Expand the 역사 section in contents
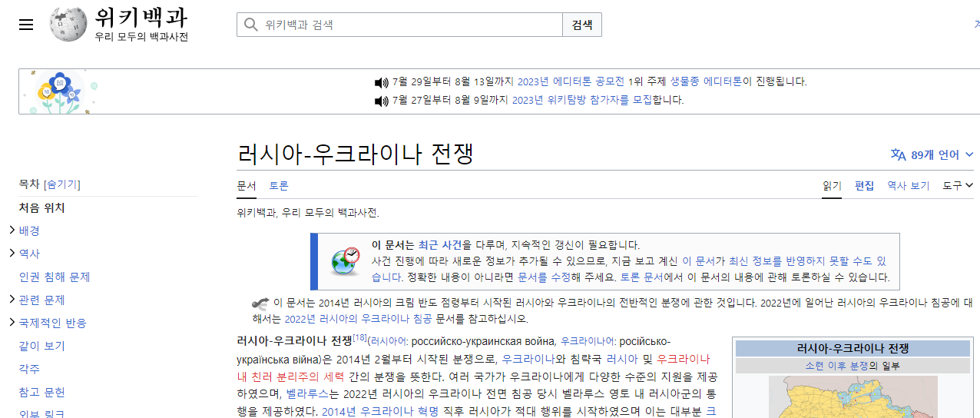 pos(12,254)
